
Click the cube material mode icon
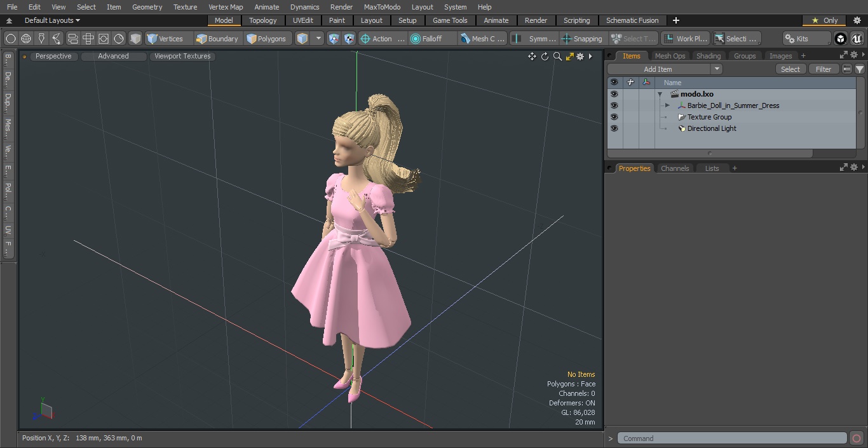pyautogui.click(x=302, y=39)
